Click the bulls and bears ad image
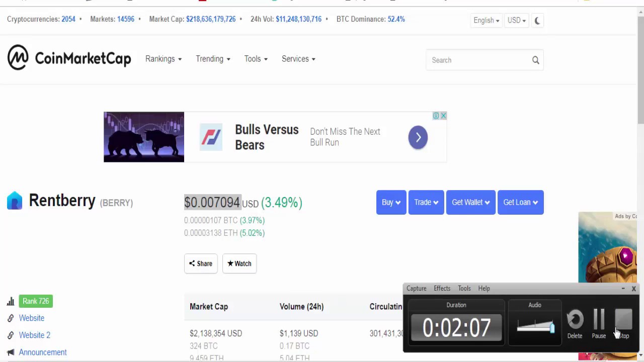644x362 pixels. pyautogui.click(x=144, y=137)
